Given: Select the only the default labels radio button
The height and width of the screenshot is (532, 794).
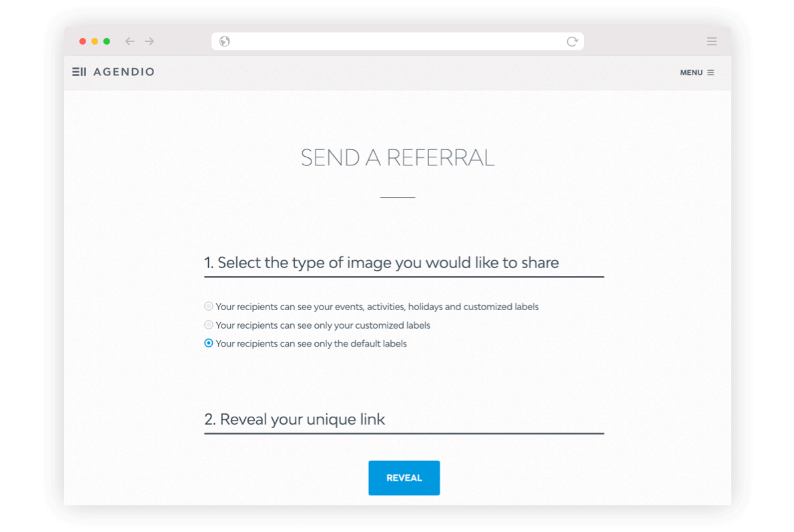Looking at the screenshot, I should point(209,343).
